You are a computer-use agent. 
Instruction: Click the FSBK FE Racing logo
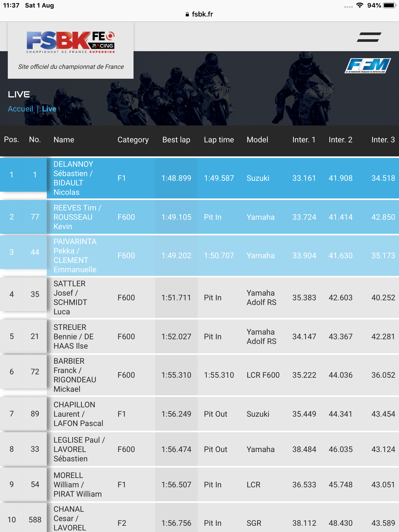point(71,42)
